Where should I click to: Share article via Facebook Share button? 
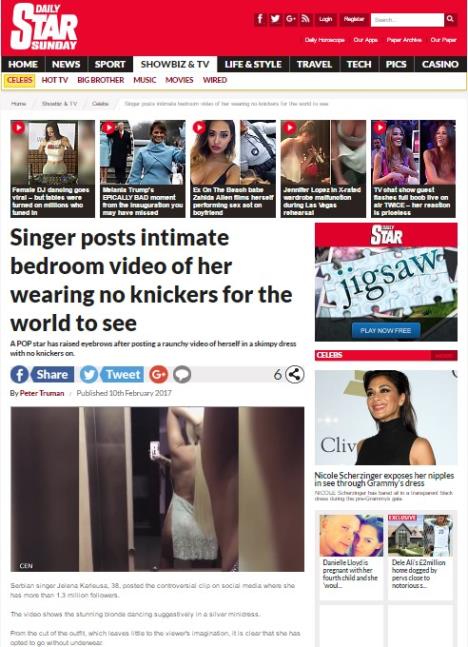pyautogui.click(x=43, y=375)
